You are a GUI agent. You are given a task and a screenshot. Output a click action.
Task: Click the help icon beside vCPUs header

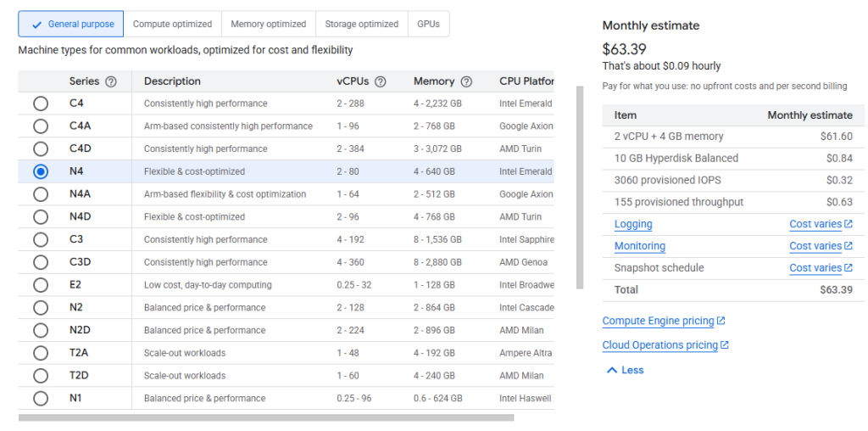[381, 81]
